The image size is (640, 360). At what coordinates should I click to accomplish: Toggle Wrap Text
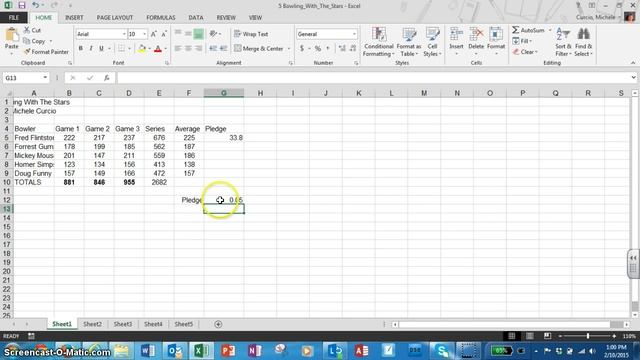[251, 34]
